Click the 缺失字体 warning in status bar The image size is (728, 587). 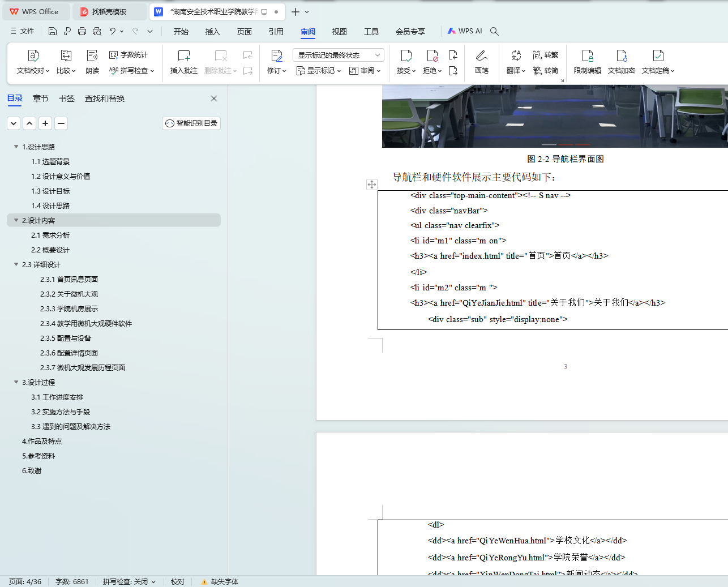click(220, 582)
